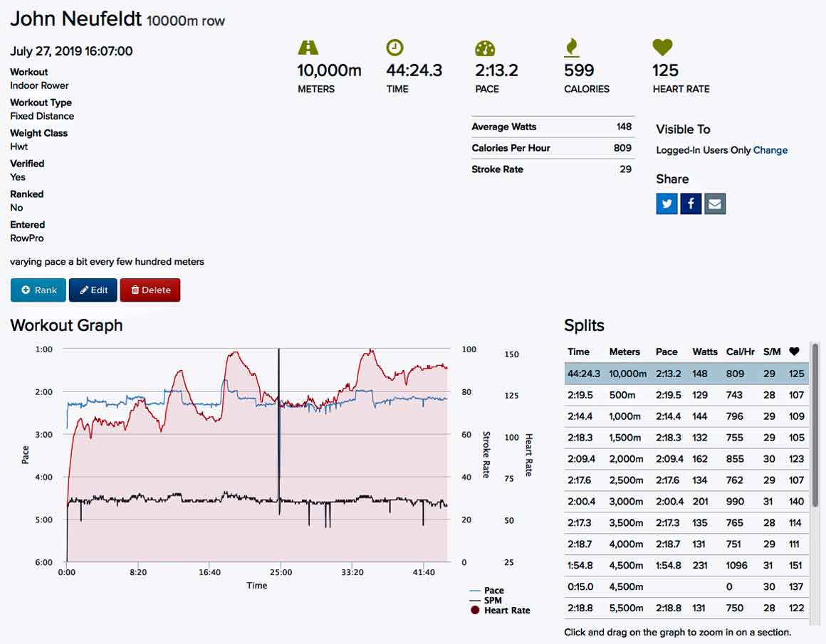Click the 599 calories value
Image resolution: width=826 pixels, height=644 pixels.
click(x=579, y=70)
